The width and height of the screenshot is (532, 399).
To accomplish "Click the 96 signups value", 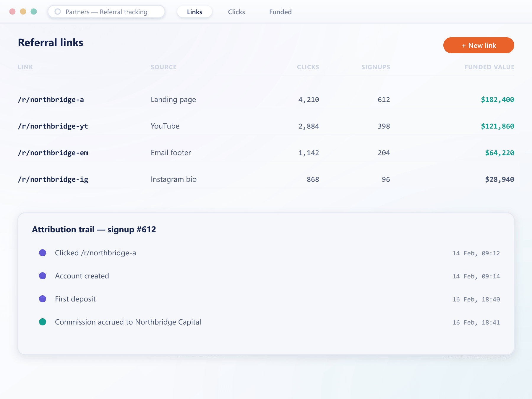I will tap(386, 179).
